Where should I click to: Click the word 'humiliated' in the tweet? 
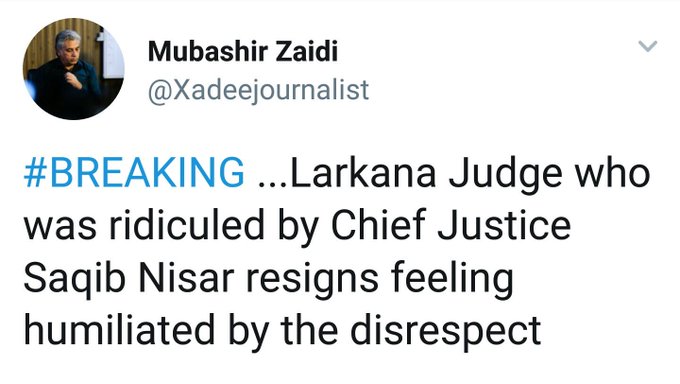click(x=119, y=330)
